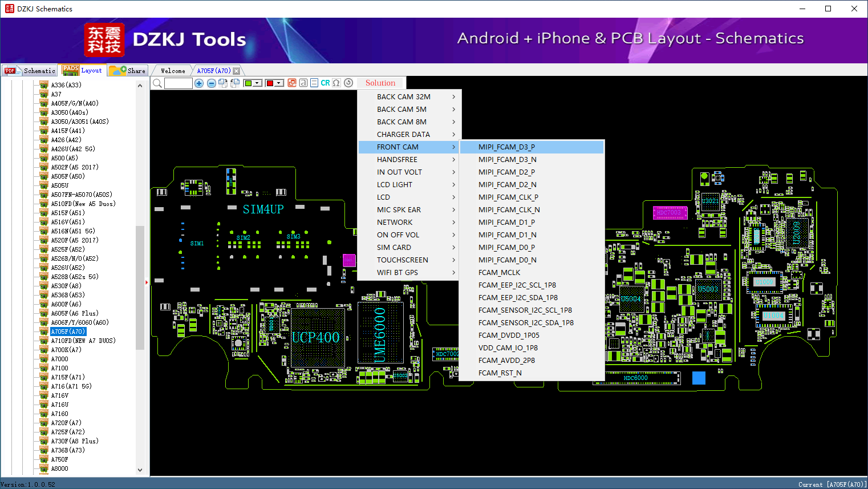The height and width of the screenshot is (489, 868).
Task: Select FCAM_DVDD_1P05 entry
Action: click(x=532, y=336)
